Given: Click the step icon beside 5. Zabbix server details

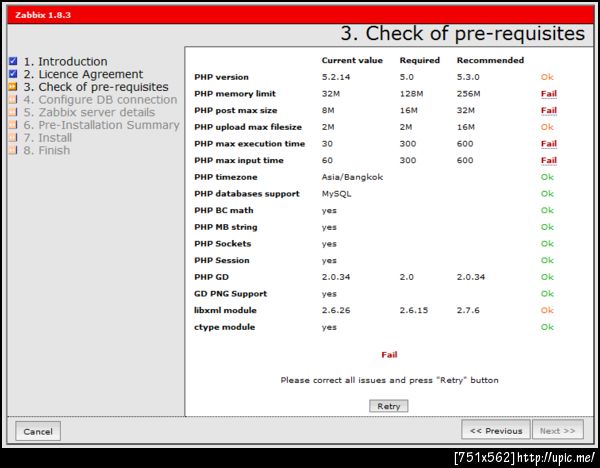Looking at the screenshot, I should [13, 112].
